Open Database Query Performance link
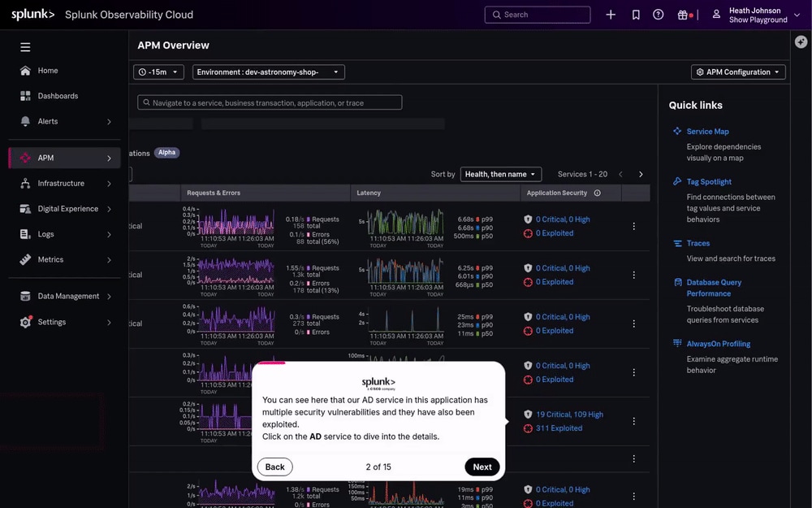The image size is (812, 508). point(714,288)
